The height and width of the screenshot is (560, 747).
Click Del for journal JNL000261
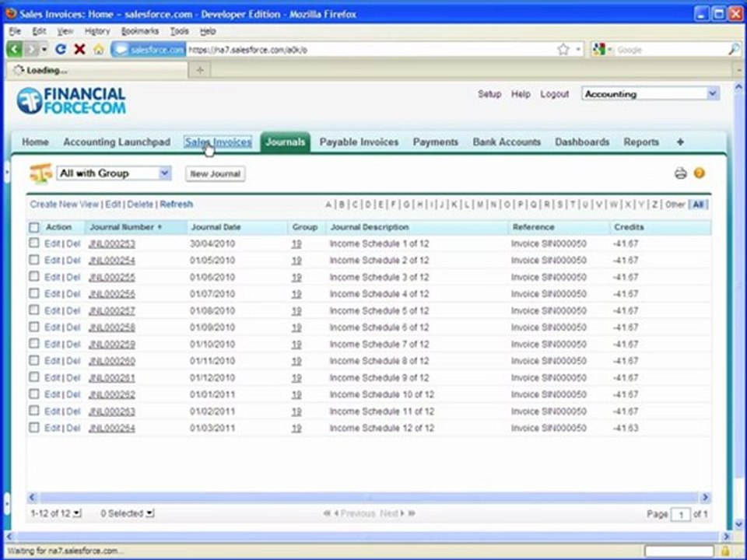[73, 378]
